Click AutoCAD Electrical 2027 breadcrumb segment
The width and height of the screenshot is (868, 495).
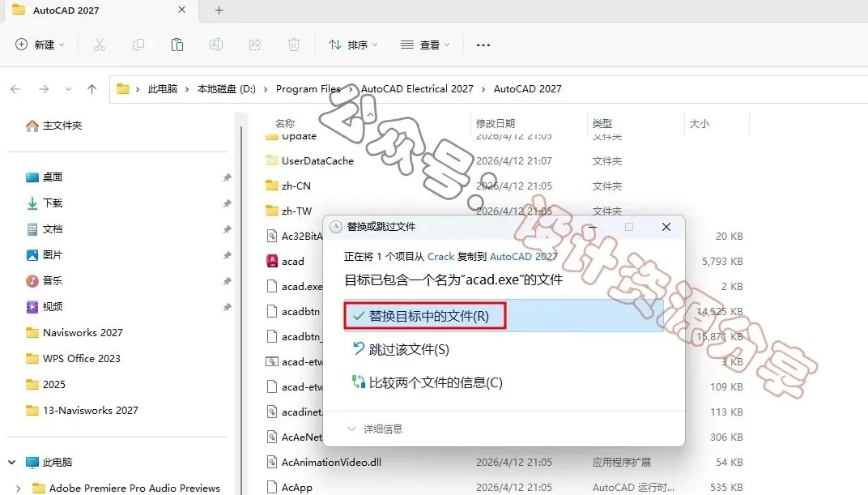pos(417,89)
